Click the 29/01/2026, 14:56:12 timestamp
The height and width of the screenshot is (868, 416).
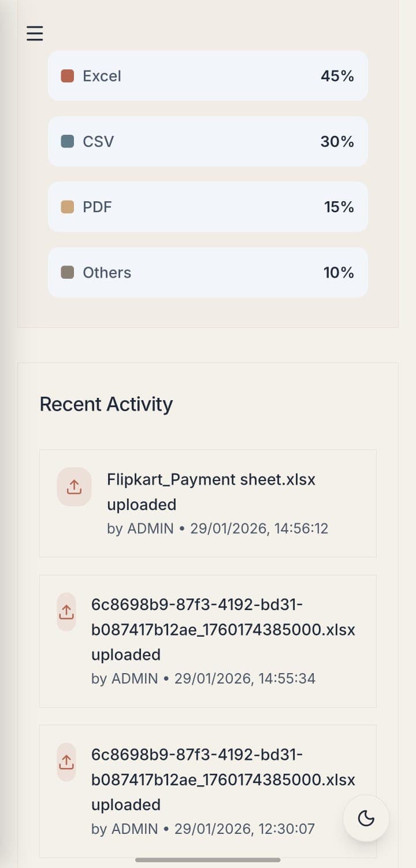[x=259, y=529]
